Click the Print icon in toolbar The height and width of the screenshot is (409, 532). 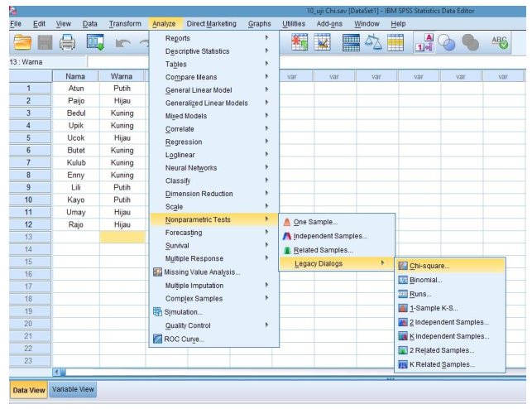pyautogui.click(x=67, y=43)
